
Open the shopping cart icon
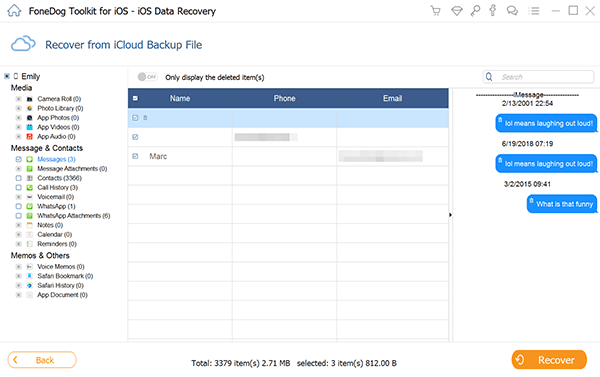coord(435,11)
